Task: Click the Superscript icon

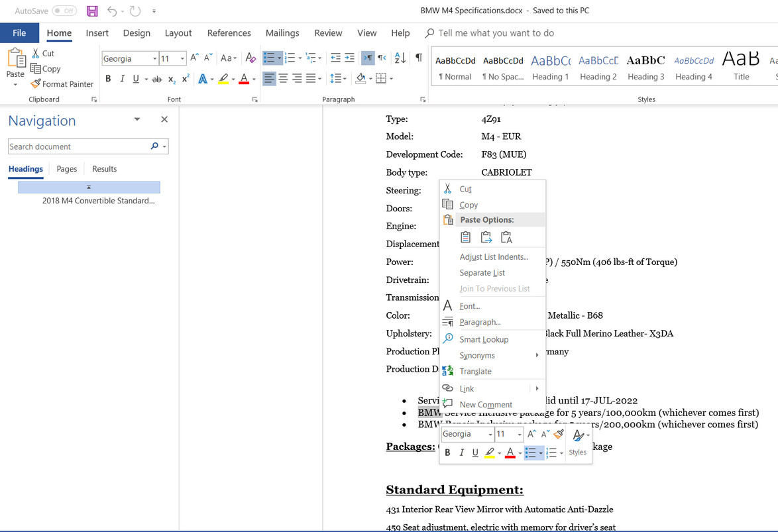Action: pyautogui.click(x=186, y=79)
